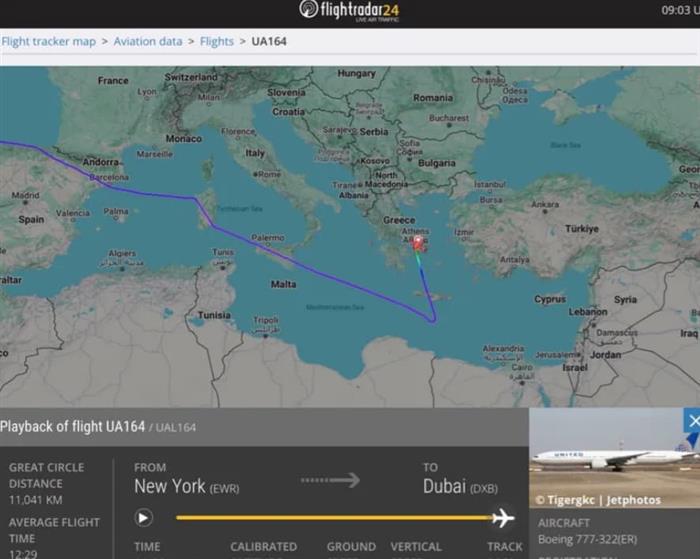Click the airplane playback position marker
The image size is (700, 559).
(503, 518)
